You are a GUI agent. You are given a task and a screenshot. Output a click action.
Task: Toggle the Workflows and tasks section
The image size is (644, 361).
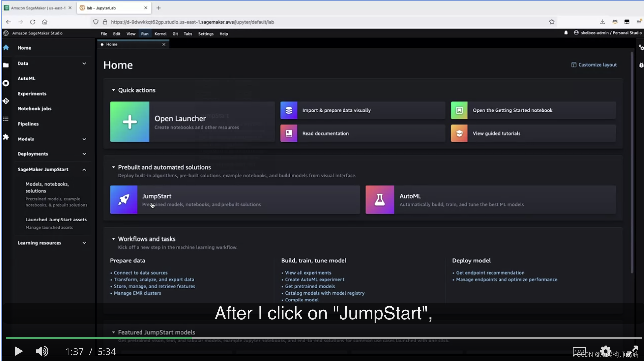[114, 239]
